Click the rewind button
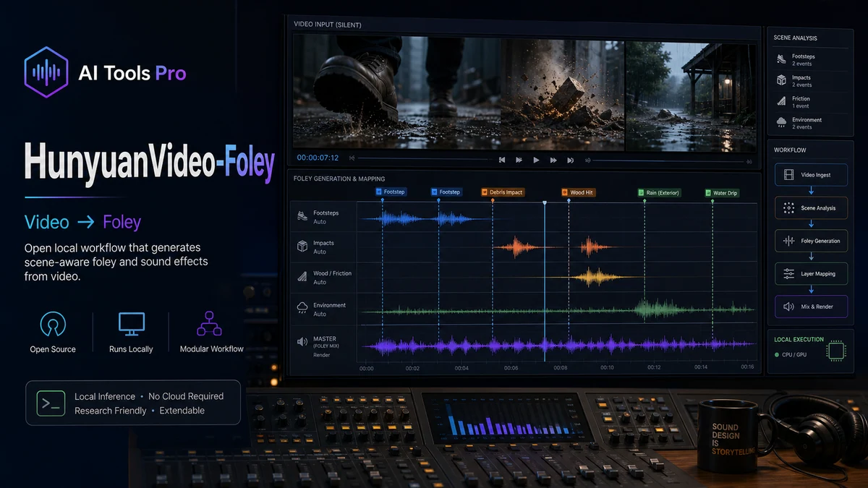868x488 pixels. coord(519,160)
